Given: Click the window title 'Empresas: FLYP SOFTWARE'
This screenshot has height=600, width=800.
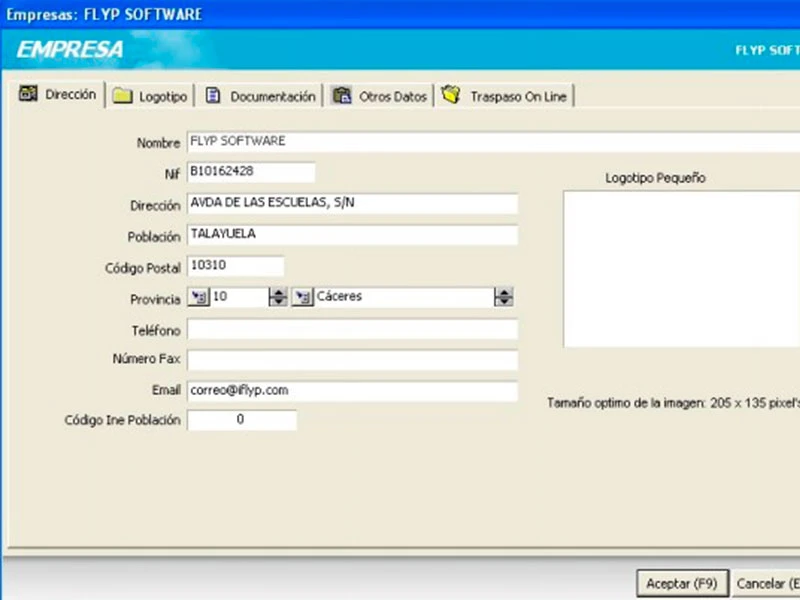Looking at the screenshot, I should (x=104, y=14).
